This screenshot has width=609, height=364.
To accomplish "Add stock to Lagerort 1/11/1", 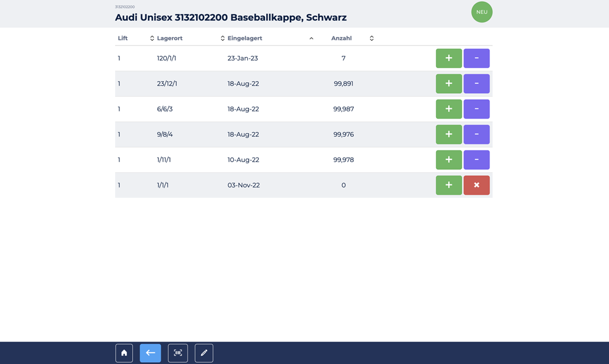I will (x=449, y=160).
